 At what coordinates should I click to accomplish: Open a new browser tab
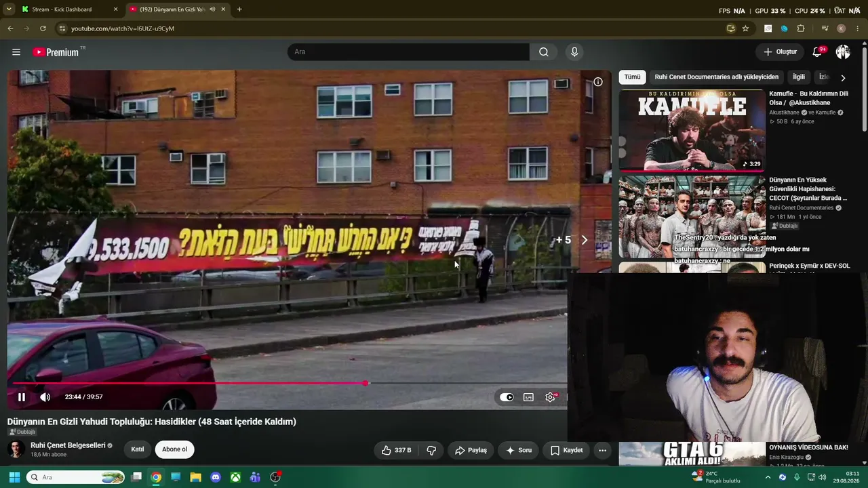[239, 9]
